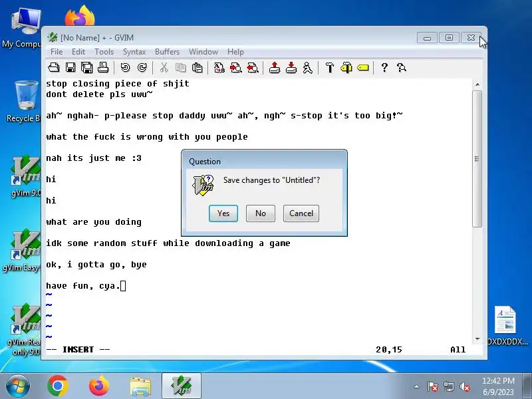Click Yes to save changes

point(223,213)
